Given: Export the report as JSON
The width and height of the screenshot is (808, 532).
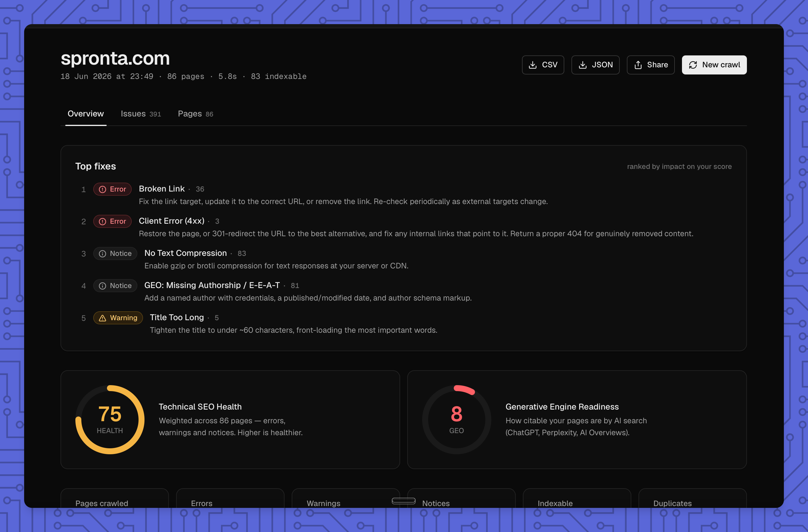Looking at the screenshot, I should [x=595, y=65].
